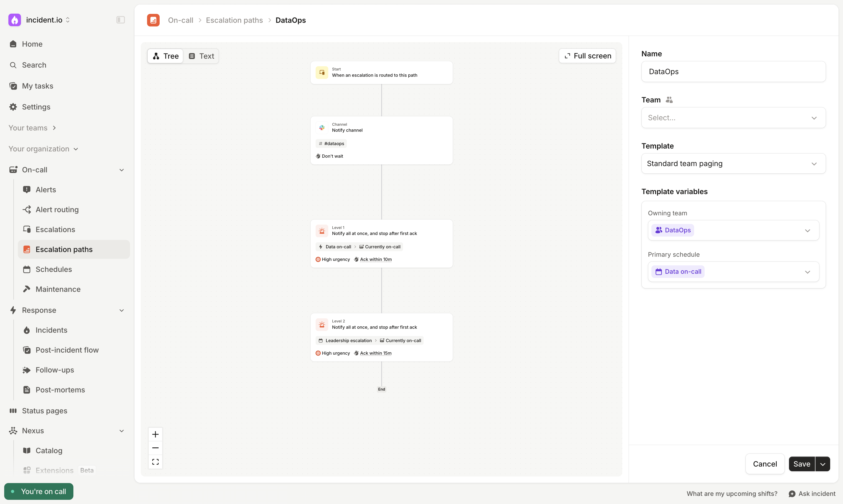
Task: Open Status pages
Action: coord(45,410)
